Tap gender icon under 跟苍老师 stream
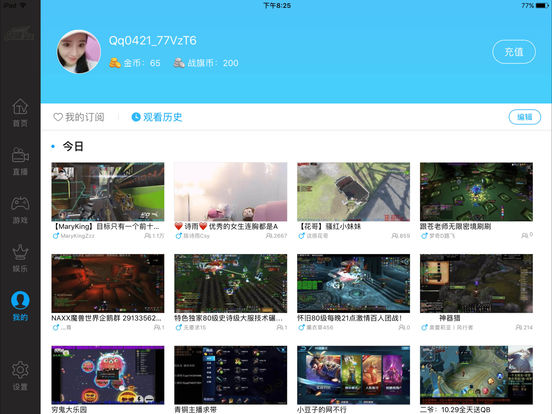 pos(424,236)
